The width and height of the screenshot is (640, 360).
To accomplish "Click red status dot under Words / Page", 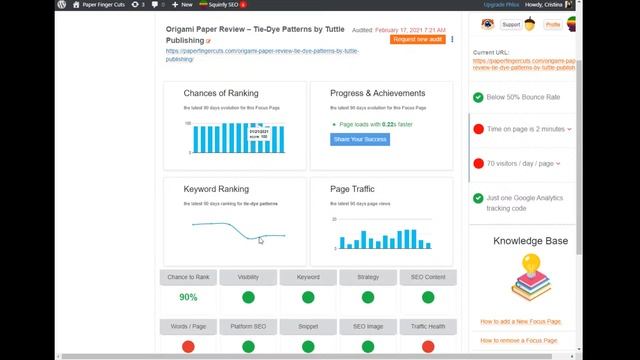I will 188,347.
